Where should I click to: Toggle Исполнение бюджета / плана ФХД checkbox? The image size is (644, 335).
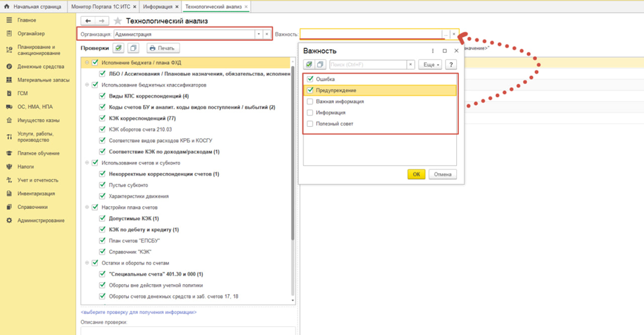(95, 62)
